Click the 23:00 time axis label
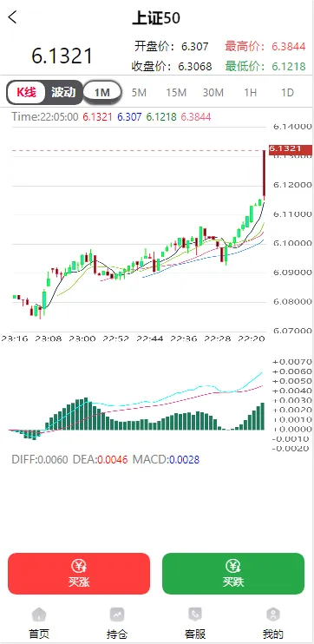 click(82, 338)
